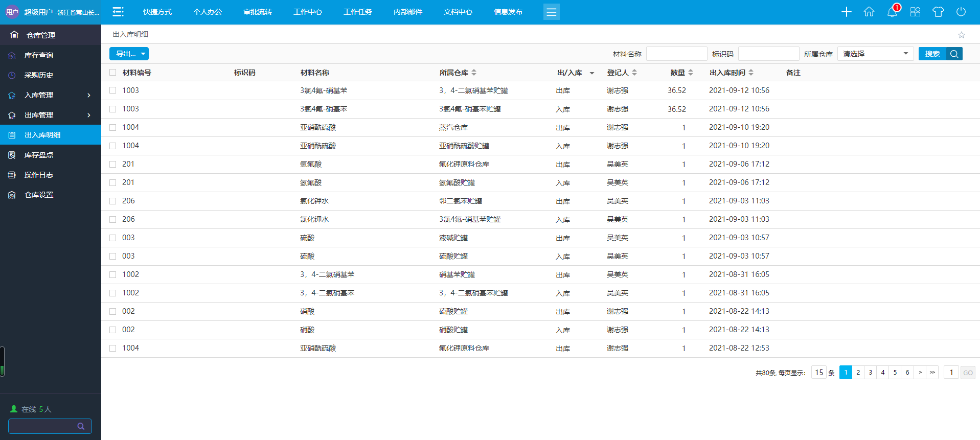
Task: Tick checkbox for first 206 row
Action: click(113, 201)
